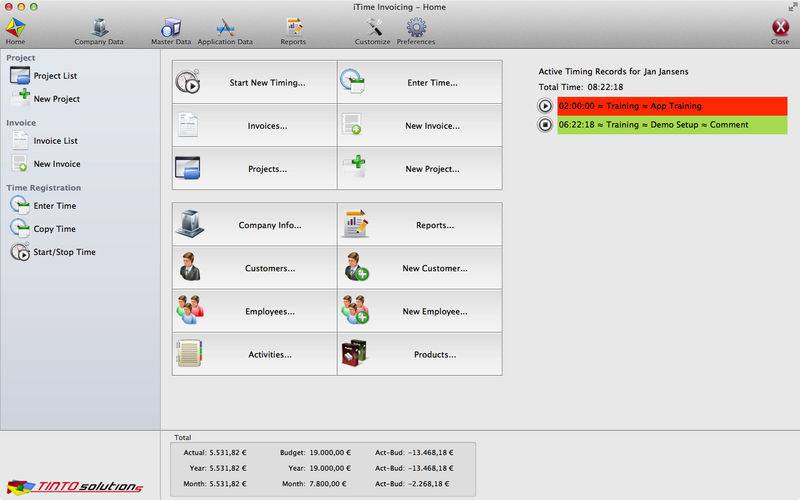Click the Actual 5.531,82 € value
The image size is (800, 500).
pos(228,452)
